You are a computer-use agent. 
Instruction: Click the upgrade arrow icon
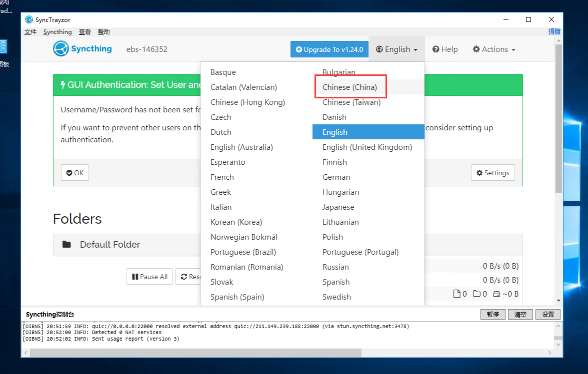click(299, 49)
